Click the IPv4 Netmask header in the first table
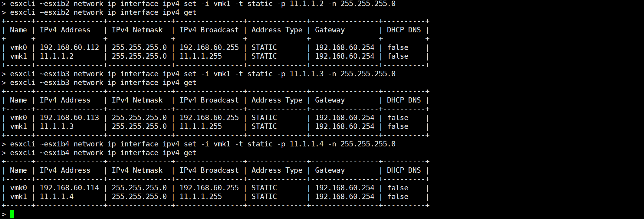 pos(137,30)
